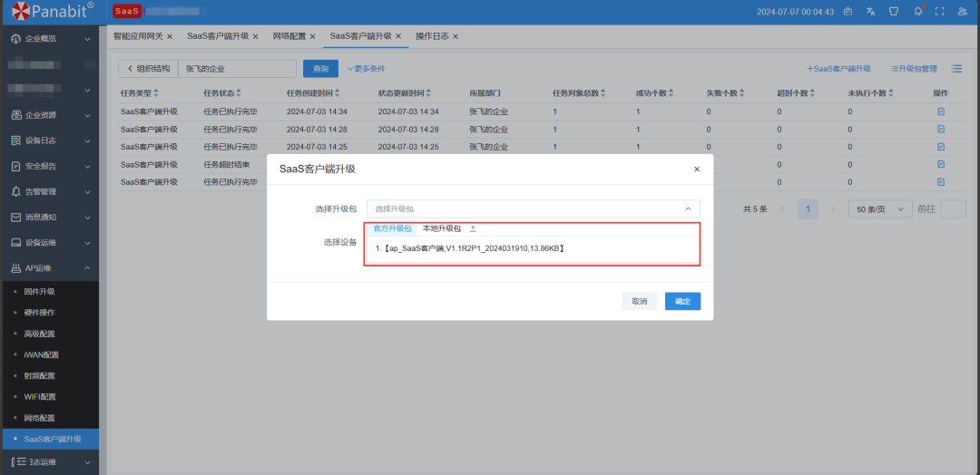Click the 查询 search button

click(x=320, y=69)
